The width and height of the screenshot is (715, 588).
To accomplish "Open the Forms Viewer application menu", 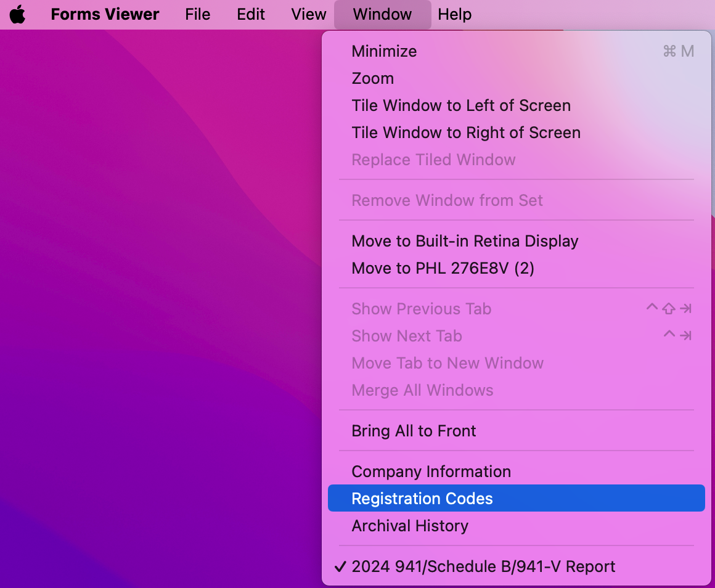I will point(105,14).
